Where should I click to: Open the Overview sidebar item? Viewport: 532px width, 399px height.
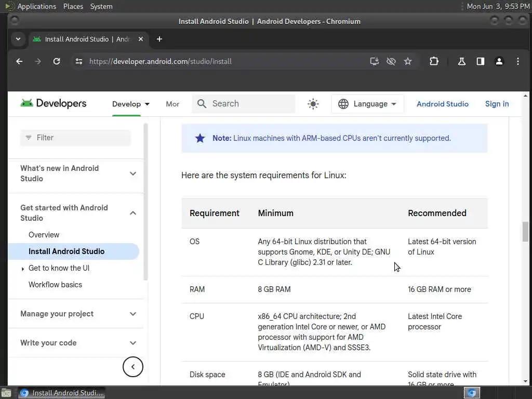tap(44, 235)
